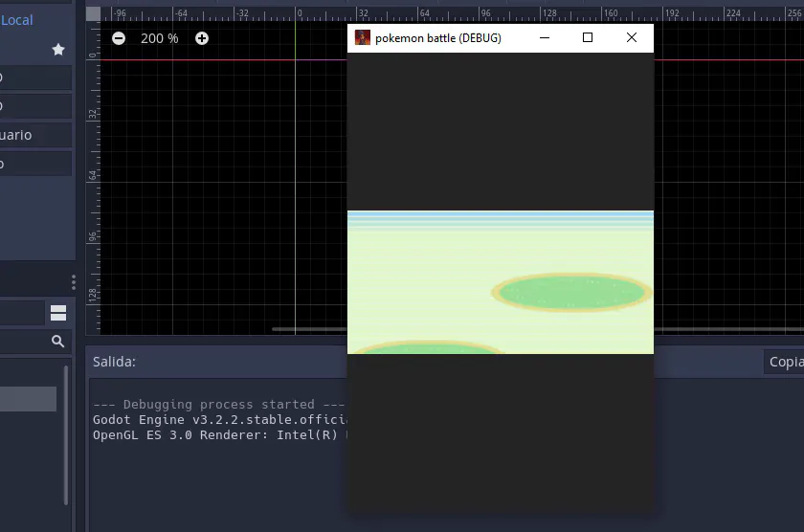804x532 pixels.
Task: Click the Copia button in output panel
Action: [784, 362]
